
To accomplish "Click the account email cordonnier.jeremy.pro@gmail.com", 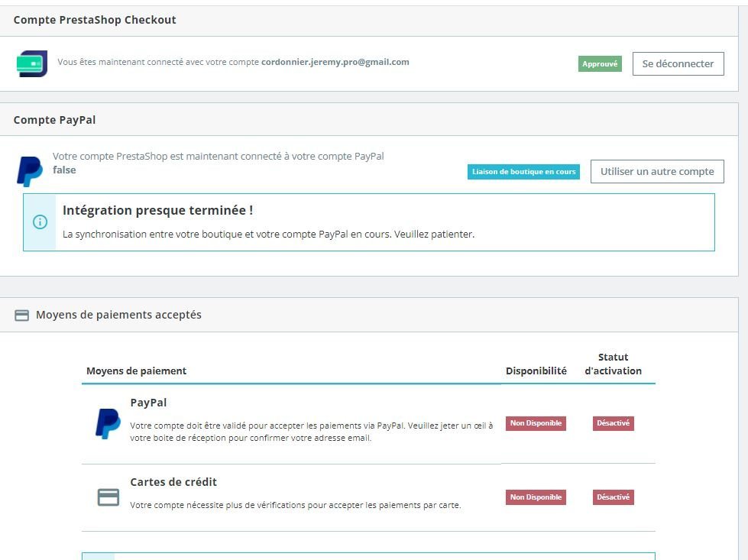I will (335, 62).
